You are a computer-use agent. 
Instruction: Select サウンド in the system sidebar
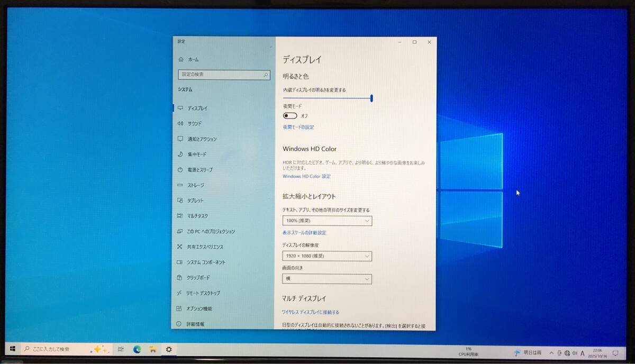(194, 124)
